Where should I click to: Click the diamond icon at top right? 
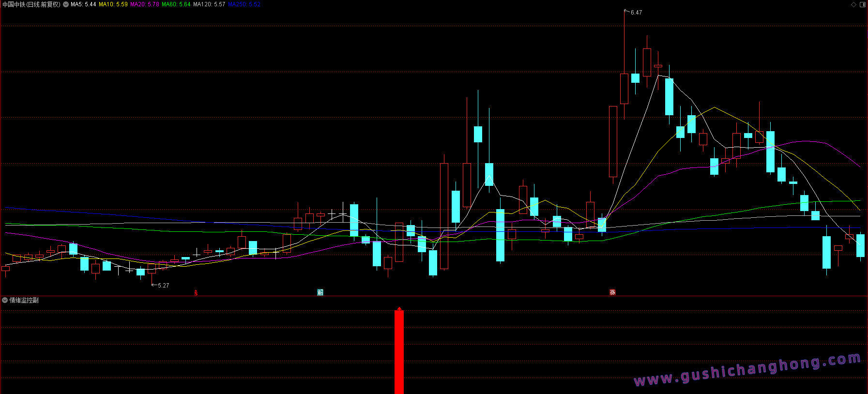point(854,4)
